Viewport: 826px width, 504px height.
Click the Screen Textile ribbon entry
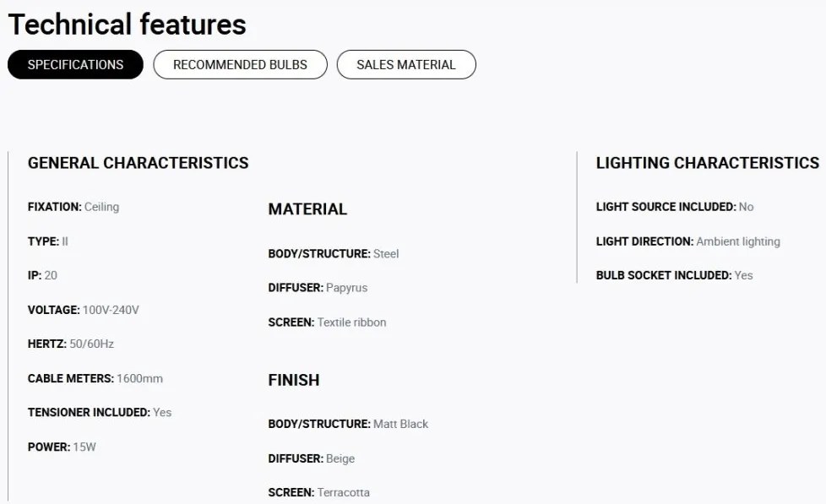click(x=327, y=322)
